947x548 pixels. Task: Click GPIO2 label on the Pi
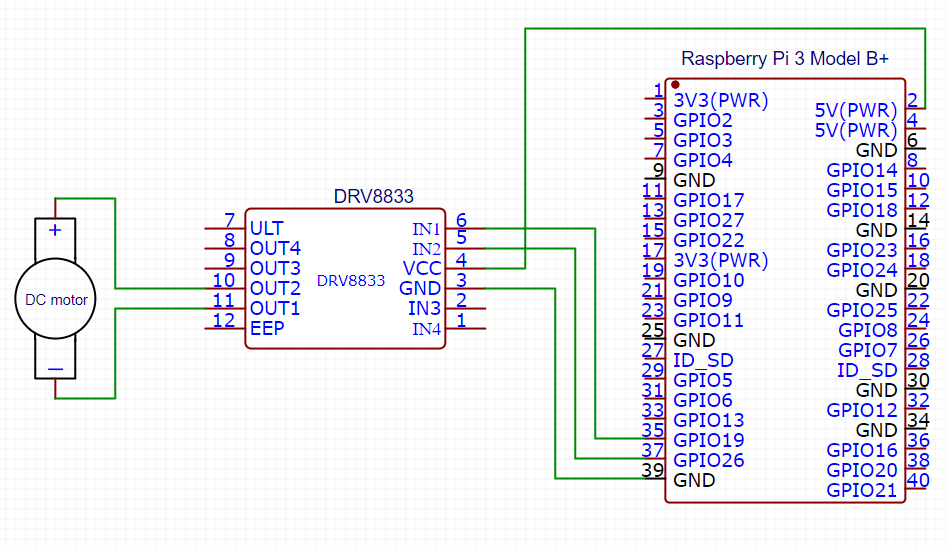702,120
